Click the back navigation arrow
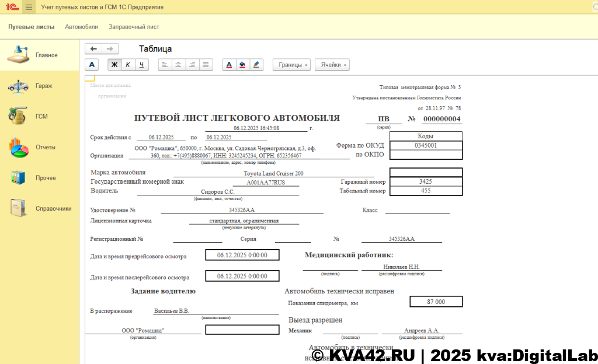Screen dimensions: 598x364 [x=93, y=49]
